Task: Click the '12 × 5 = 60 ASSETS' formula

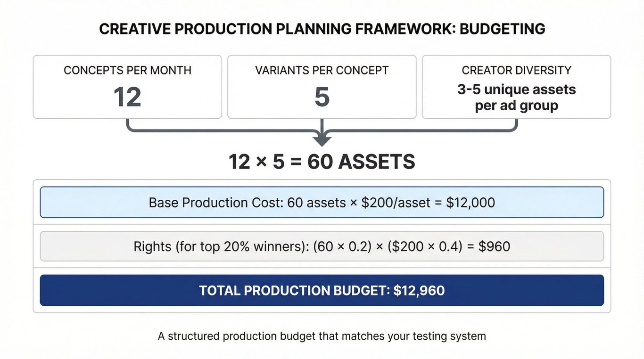Action: (322, 162)
